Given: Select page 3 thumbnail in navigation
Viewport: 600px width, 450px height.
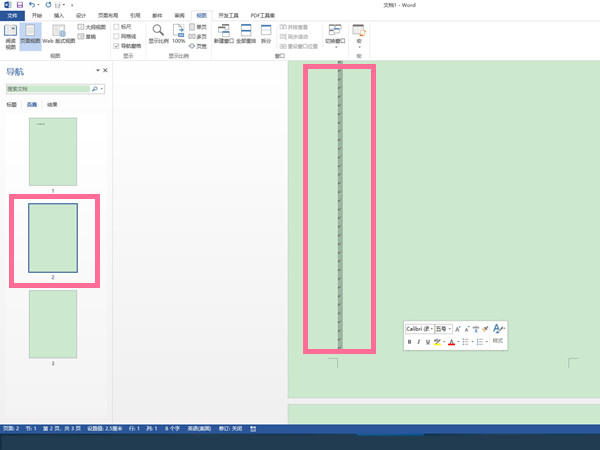Looking at the screenshot, I should pyautogui.click(x=53, y=324).
